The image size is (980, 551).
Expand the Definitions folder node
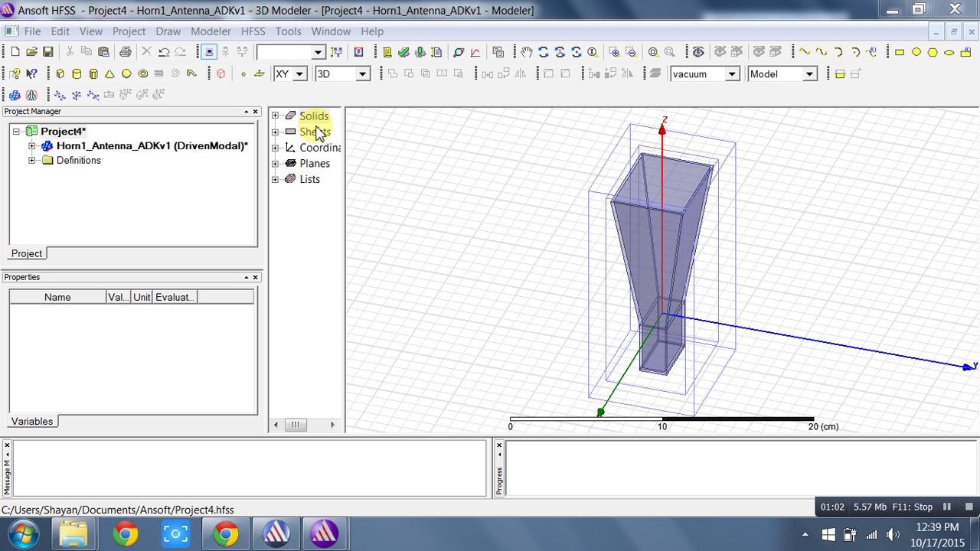tap(31, 160)
